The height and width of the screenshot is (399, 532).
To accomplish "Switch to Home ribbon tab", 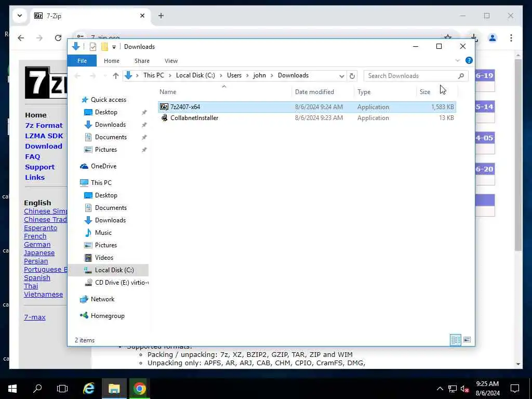I will [112, 61].
